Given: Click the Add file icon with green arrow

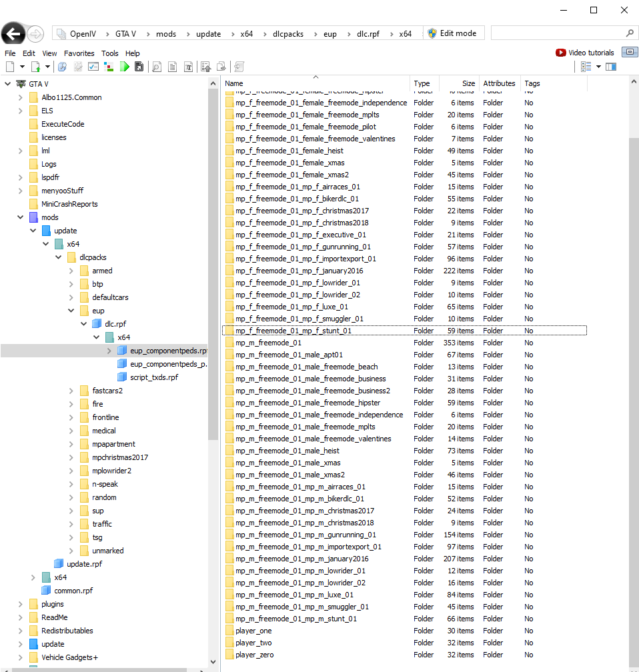Looking at the screenshot, I should [35, 67].
